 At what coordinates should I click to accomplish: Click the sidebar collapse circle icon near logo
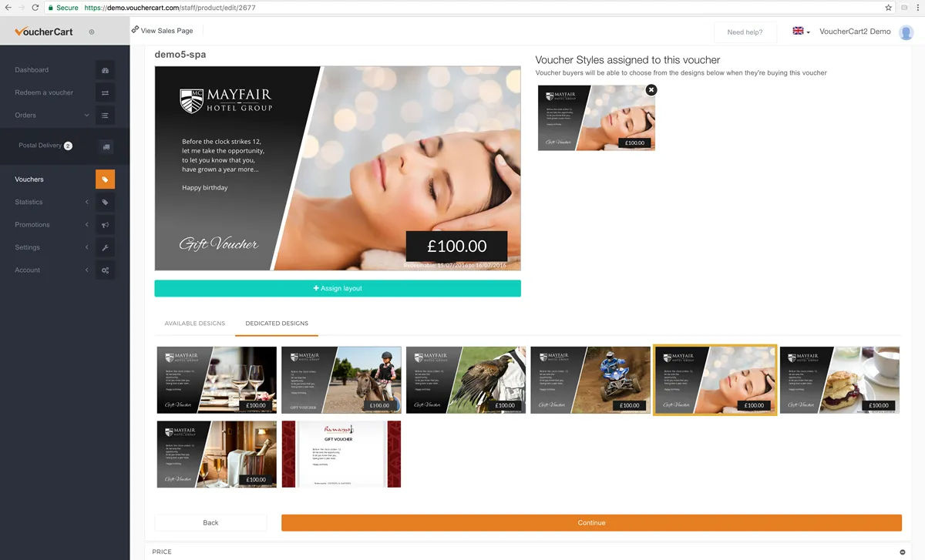click(92, 32)
